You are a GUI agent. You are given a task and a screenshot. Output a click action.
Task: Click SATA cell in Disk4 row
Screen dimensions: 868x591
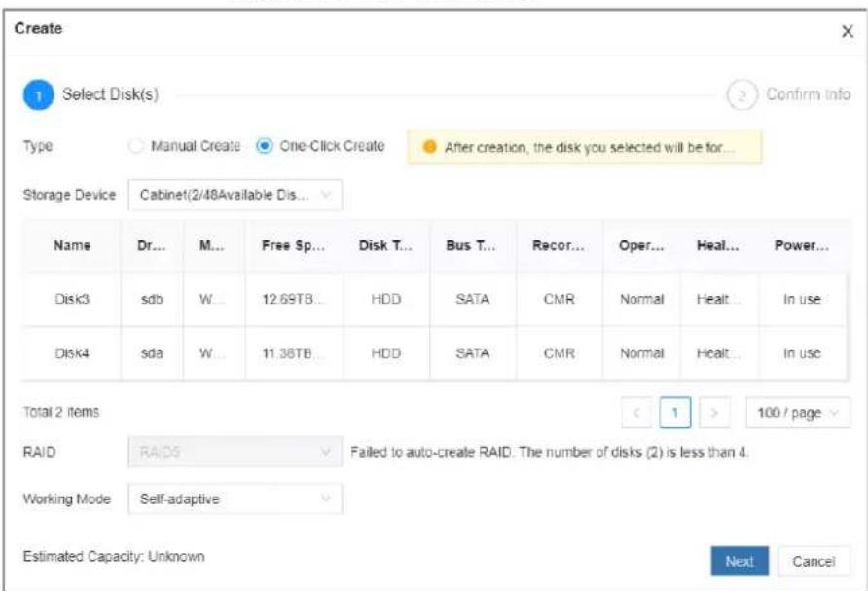pos(472,353)
